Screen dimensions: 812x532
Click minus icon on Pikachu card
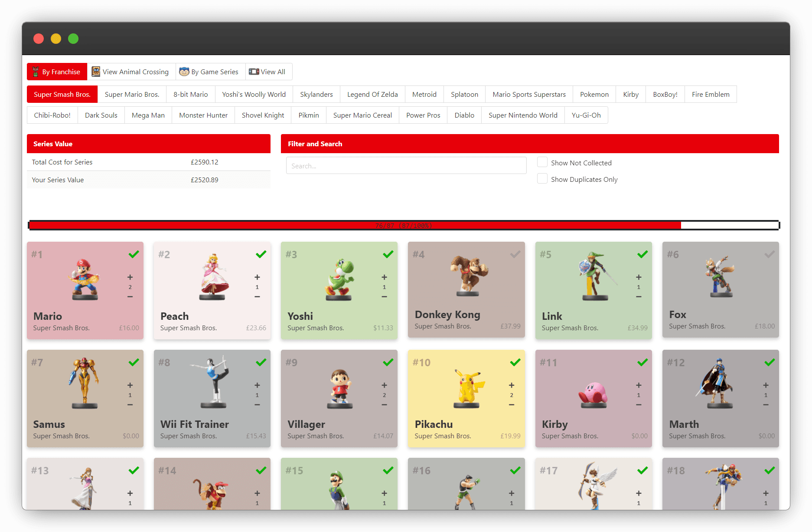click(x=512, y=405)
